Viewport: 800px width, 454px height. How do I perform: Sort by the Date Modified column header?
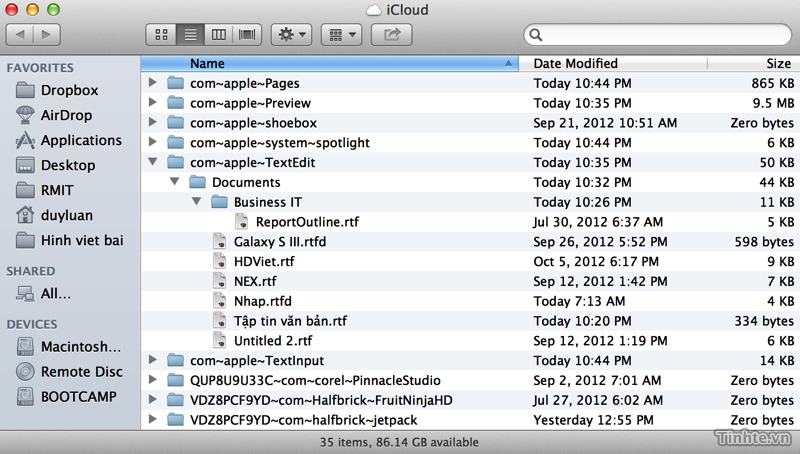click(613, 63)
